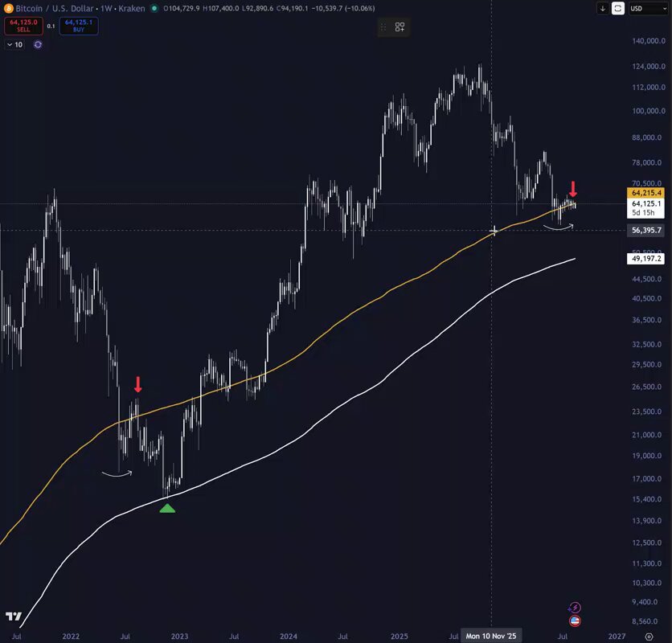Click the orange Bitcoin symbol logo
The width and height of the screenshot is (672, 643).
9,8
